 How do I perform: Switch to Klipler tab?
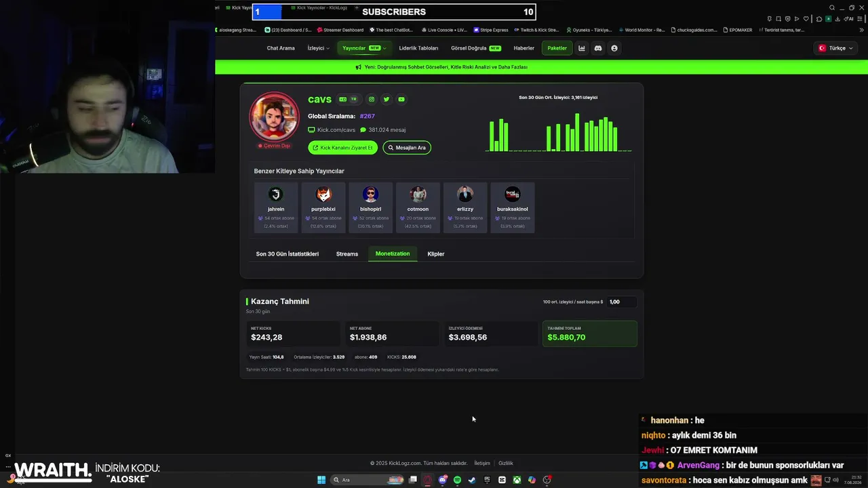436,254
